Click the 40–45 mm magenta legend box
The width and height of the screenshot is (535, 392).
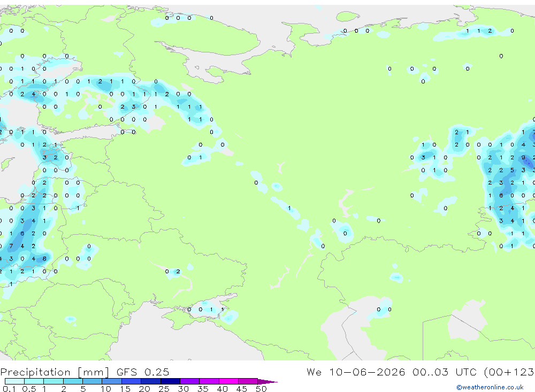click(228, 381)
